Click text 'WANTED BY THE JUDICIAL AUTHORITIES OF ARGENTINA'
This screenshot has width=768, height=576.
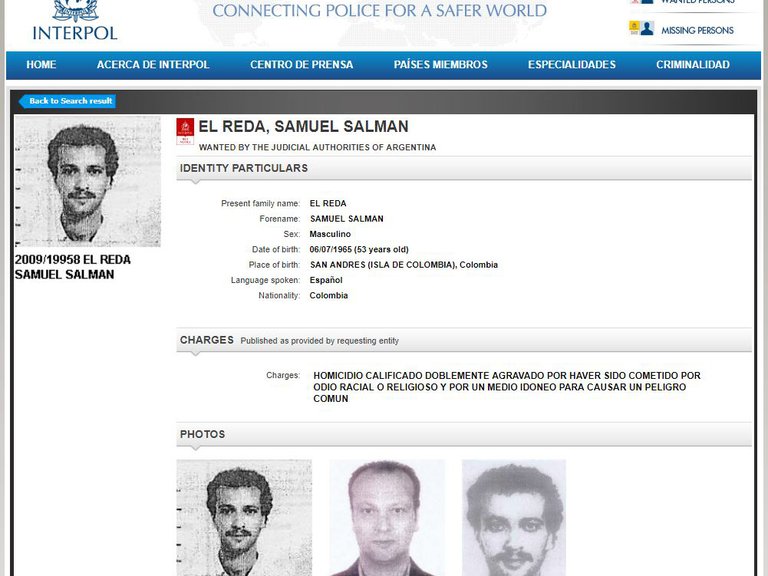(317, 147)
